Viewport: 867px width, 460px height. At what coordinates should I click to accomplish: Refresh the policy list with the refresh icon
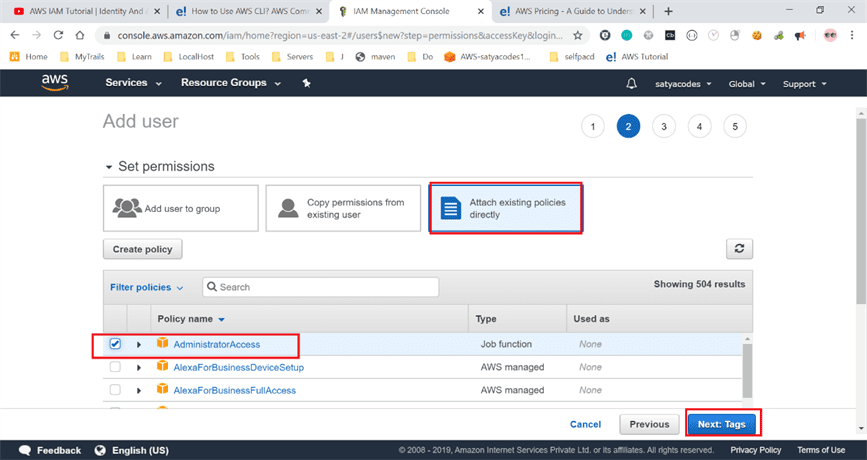coord(739,249)
